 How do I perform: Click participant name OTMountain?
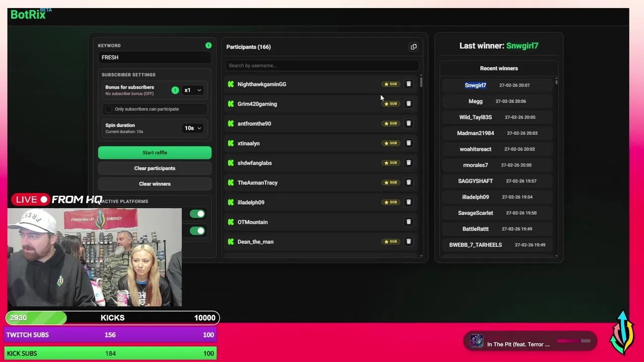click(x=253, y=222)
